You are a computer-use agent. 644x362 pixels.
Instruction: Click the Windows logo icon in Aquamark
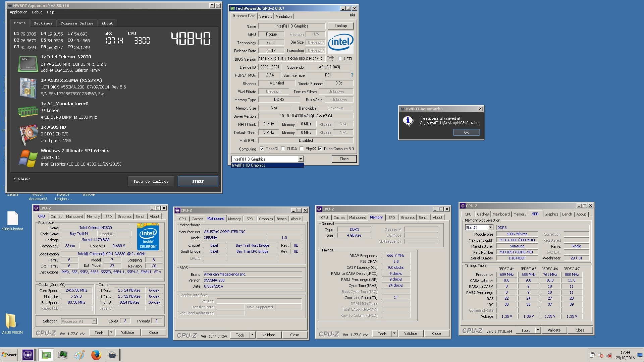[28, 158]
